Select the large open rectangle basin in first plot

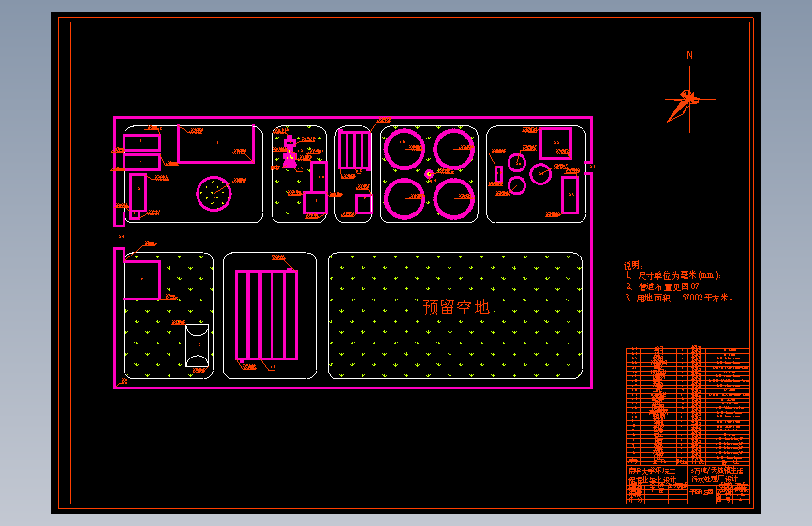(216, 144)
